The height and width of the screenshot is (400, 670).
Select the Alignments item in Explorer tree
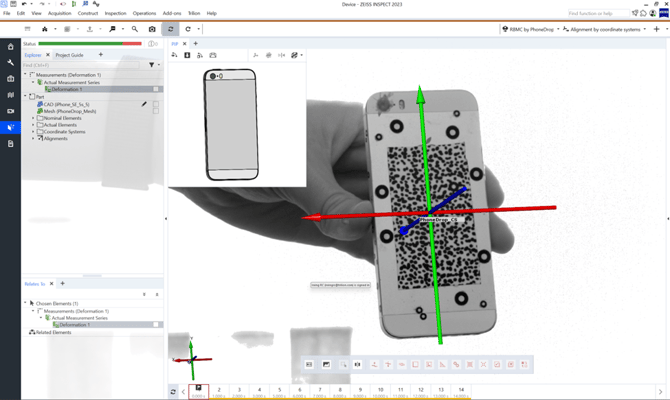55,139
